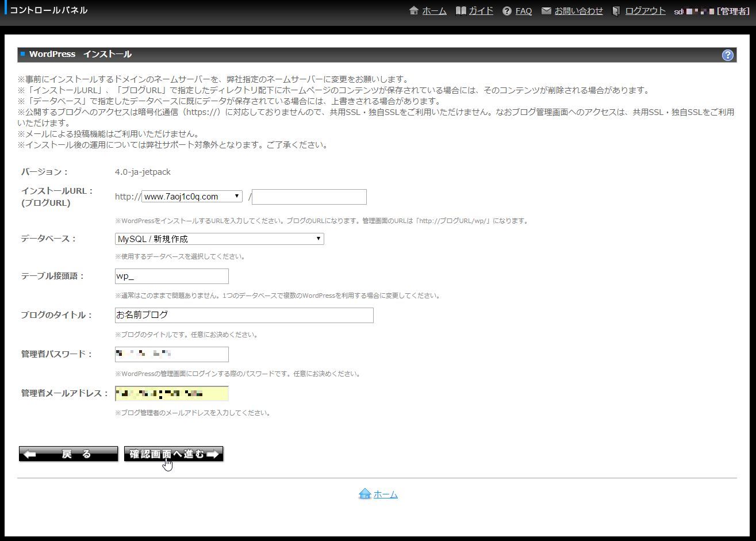Screen dimensions: 756x541
Task: Open the お問い合わせ contact link
Action: 578,11
